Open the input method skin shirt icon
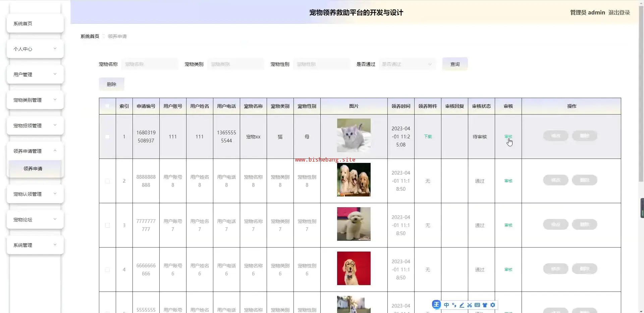This screenshot has height=313, width=644. (485, 305)
